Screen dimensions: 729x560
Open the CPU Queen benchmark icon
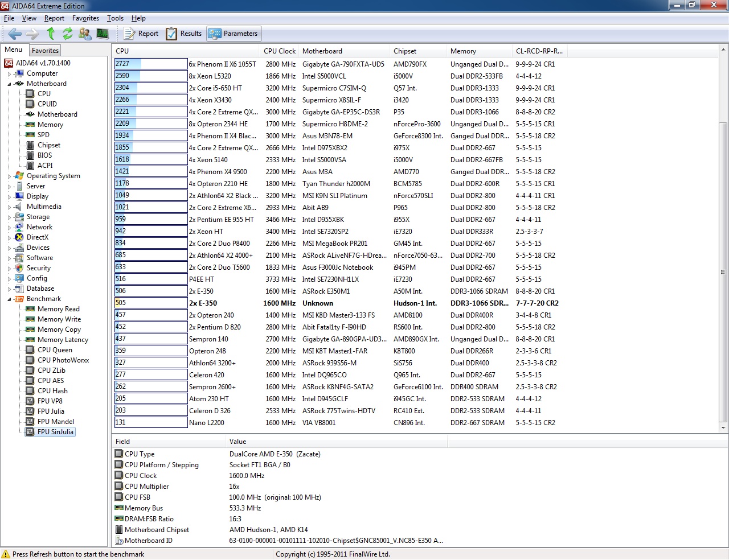[x=31, y=350]
